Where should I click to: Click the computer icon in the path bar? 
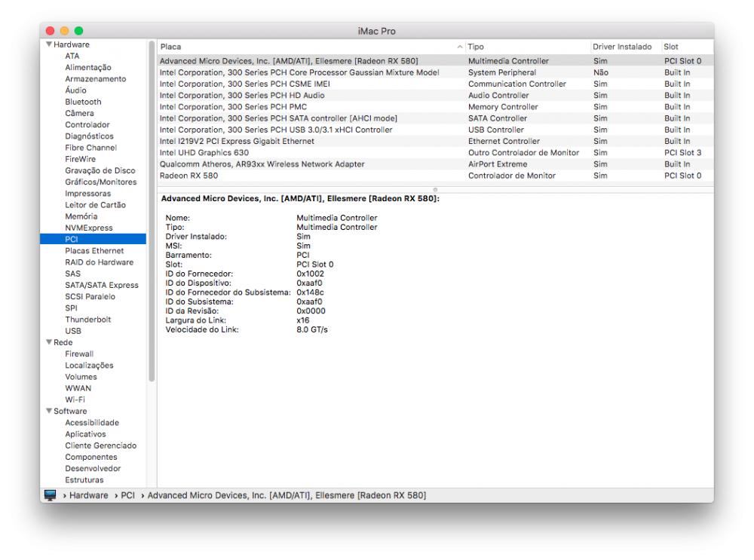point(50,495)
